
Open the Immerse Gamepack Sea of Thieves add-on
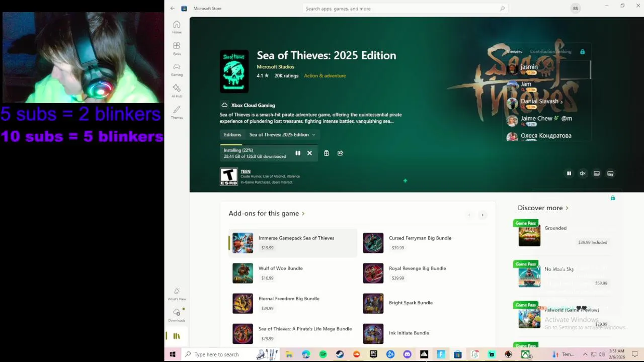(x=293, y=243)
